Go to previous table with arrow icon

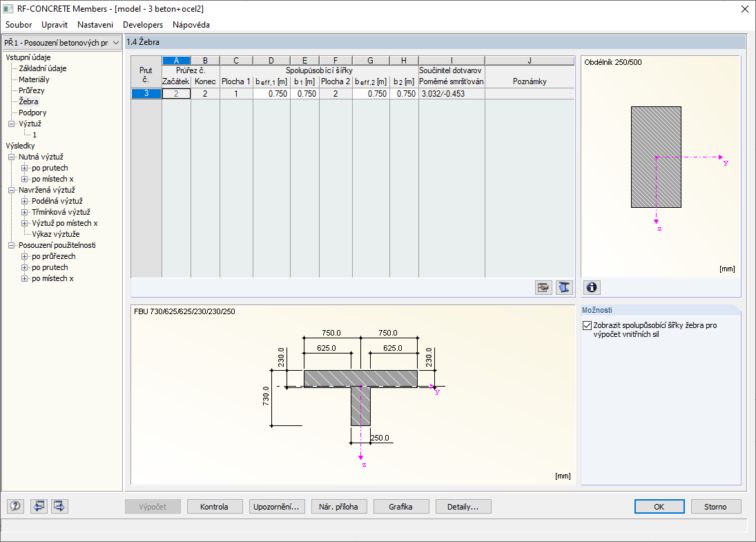point(39,506)
